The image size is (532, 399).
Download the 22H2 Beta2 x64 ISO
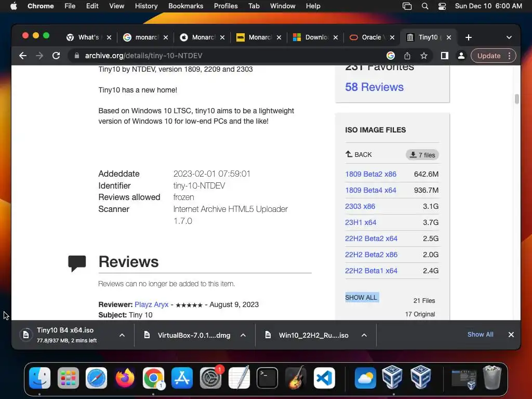(371, 238)
